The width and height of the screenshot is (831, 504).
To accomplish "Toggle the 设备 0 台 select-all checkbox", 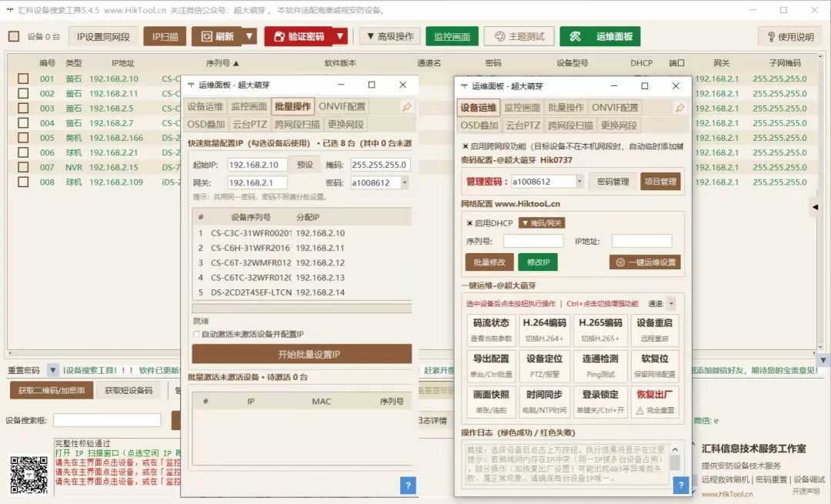I will [14, 37].
